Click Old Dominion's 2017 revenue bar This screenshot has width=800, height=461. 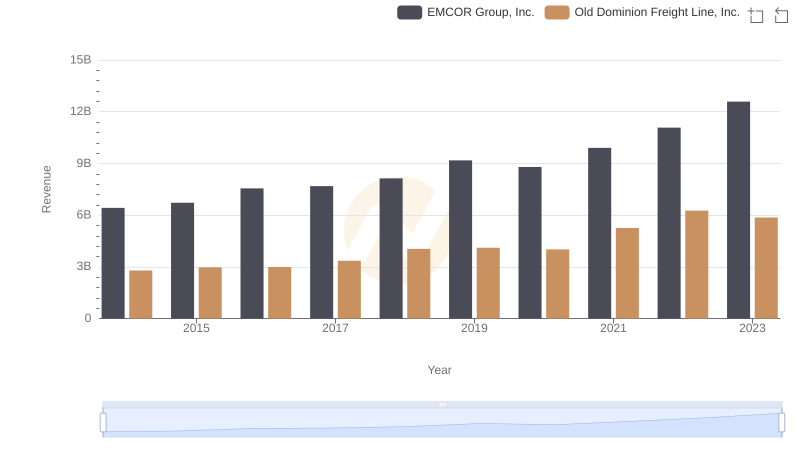(x=349, y=290)
